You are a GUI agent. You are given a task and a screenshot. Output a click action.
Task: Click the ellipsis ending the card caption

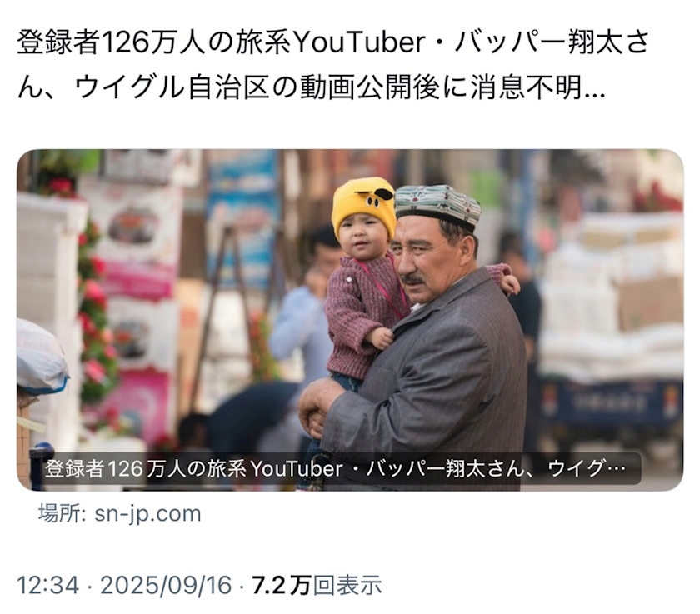(620, 469)
